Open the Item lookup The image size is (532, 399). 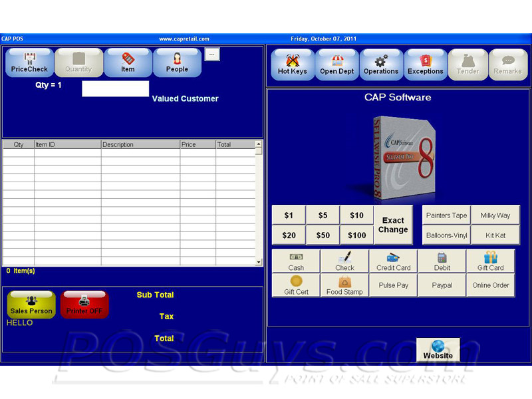point(128,63)
